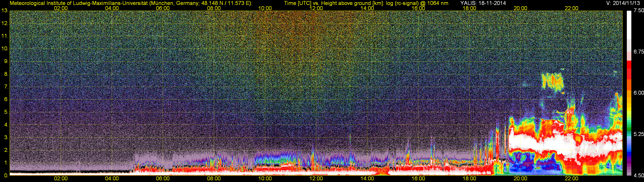Viewport: 644px width, 182px height.
Task: Click '08:00' on the lower time axis
Action: pyautogui.click(x=214, y=179)
